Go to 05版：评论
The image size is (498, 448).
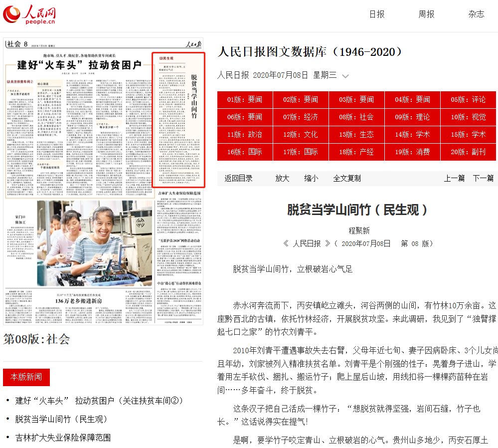469,99
